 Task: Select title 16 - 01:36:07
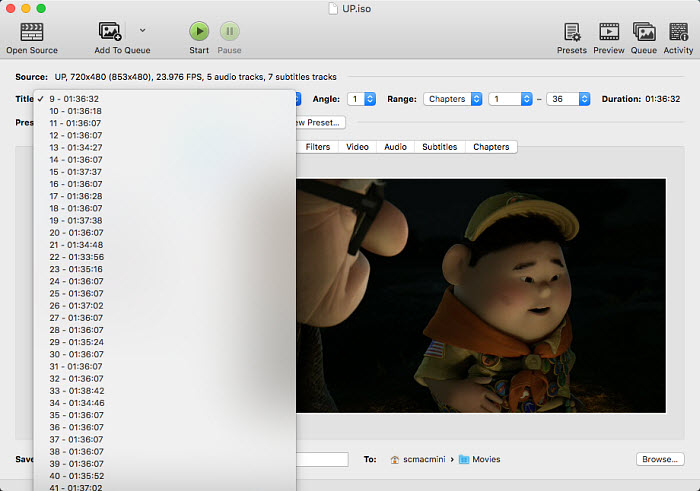pyautogui.click(x=164, y=184)
